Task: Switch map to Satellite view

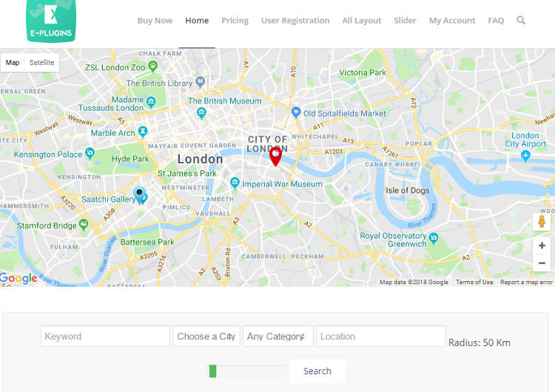Action: tap(41, 63)
